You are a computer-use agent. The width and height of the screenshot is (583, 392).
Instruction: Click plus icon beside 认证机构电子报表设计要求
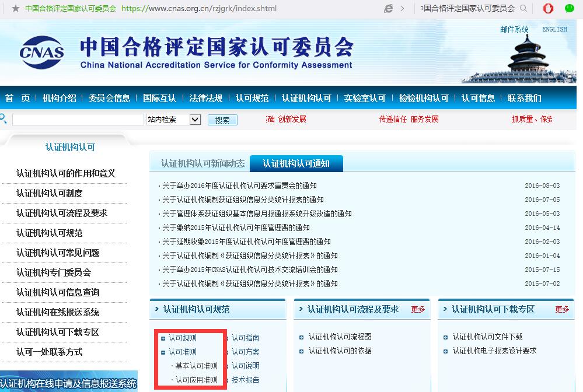(x=445, y=352)
